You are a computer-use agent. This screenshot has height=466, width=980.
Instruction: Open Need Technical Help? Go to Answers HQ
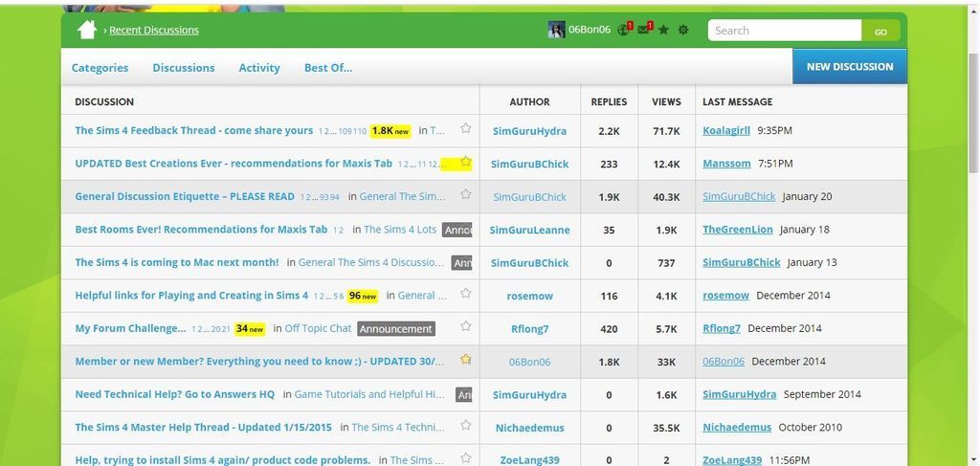175,394
